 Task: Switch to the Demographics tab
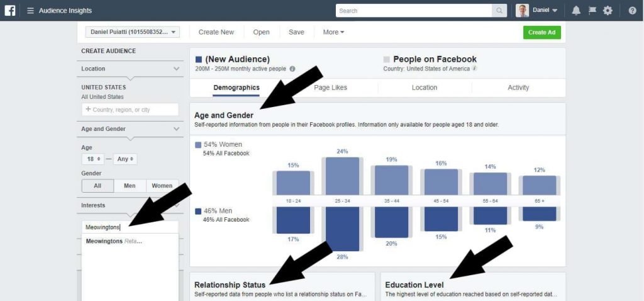(236, 88)
